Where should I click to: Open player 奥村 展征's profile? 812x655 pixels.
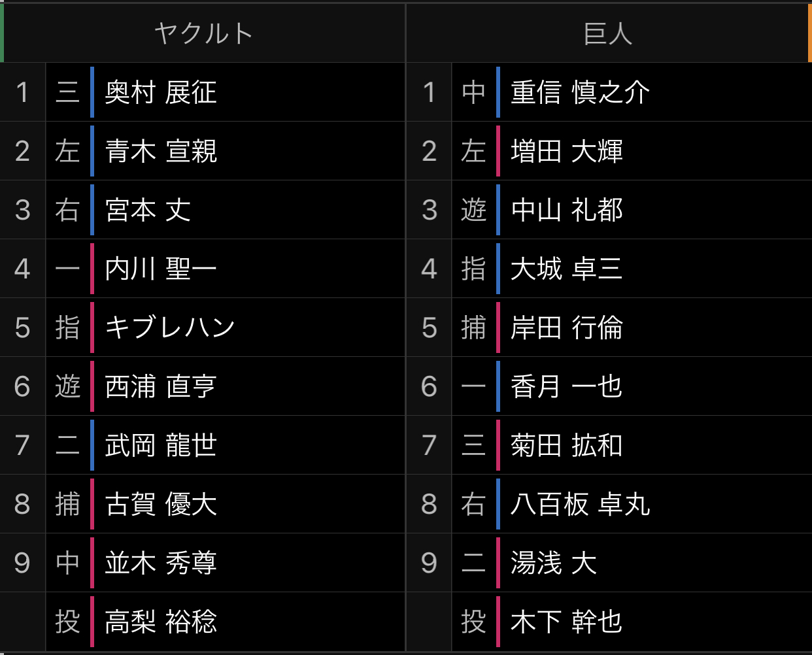point(161,92)
